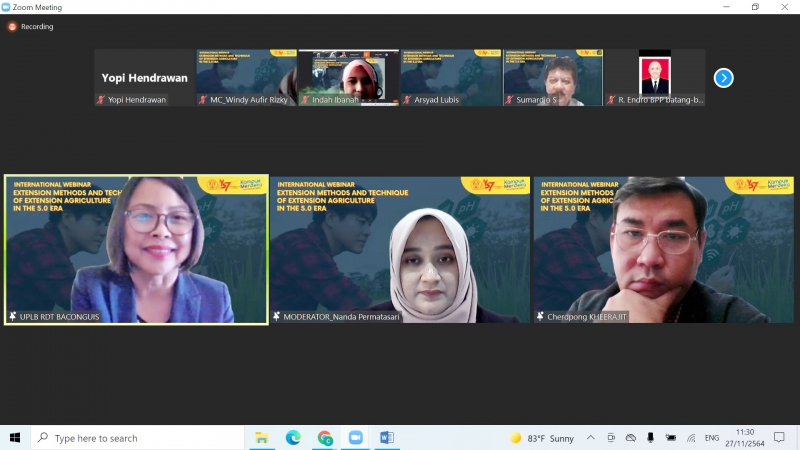Viewport: 800px width, 450px height.
Task: Click the taskbar microphone status icon
Action: pyautogui.click(x=651, y=438)
